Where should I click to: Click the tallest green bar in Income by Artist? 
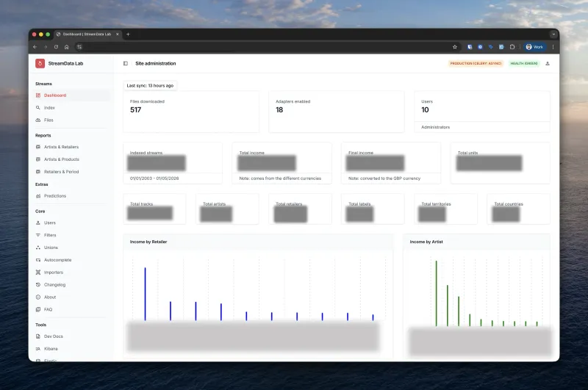click(436, 293)
